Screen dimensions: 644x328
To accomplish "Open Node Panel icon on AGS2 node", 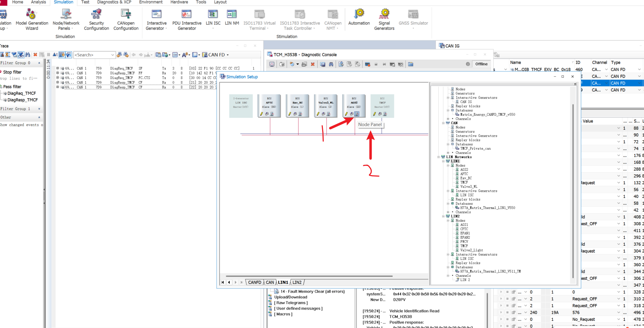I will (357, 114).
